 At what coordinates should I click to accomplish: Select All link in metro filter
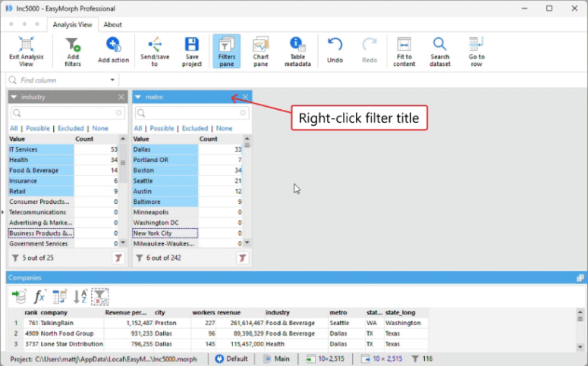click(138, 128)
